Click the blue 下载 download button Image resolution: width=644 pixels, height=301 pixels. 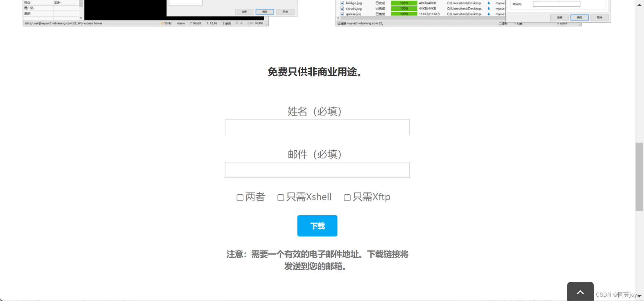pyautogui.click(x=317, y=226)
